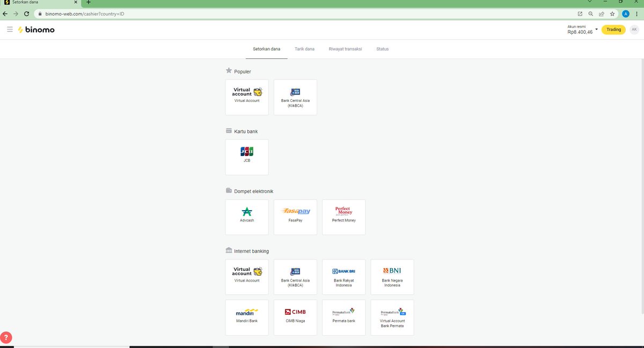Open the hamburger menu beside the binomo logo
Screen dimensions: 644x348
tap(10, 29)
